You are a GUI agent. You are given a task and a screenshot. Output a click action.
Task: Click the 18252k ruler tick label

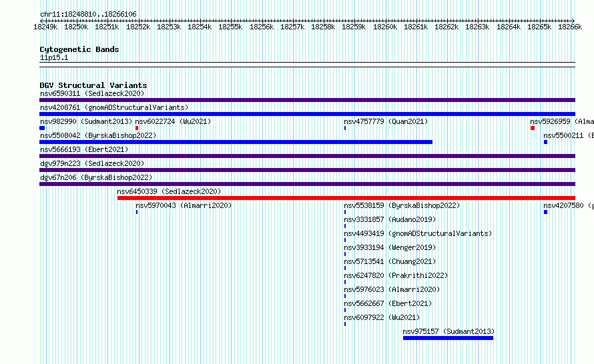[138, 27]
